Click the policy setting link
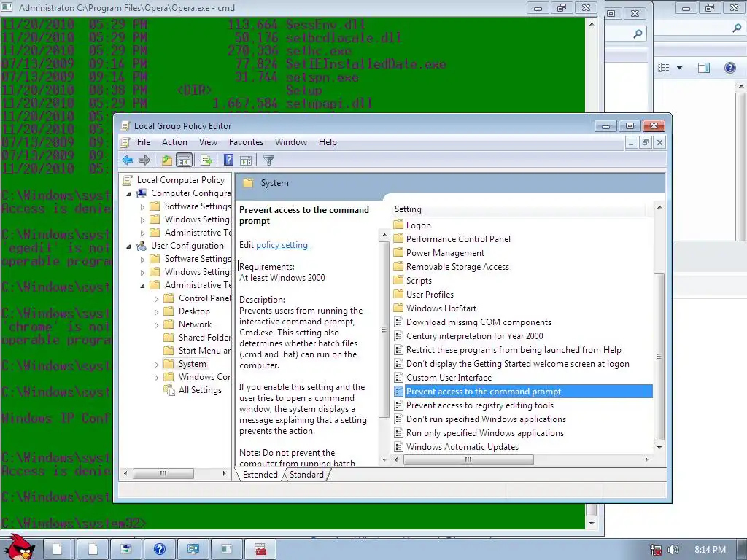 282,245
